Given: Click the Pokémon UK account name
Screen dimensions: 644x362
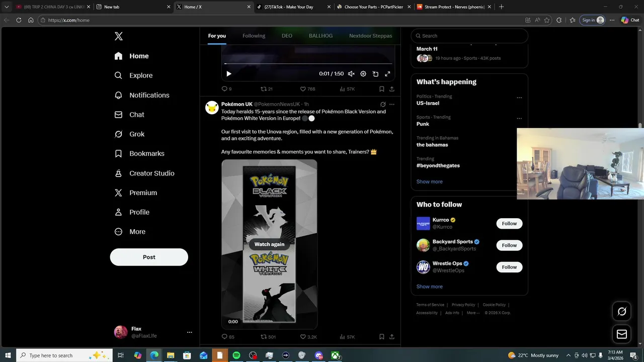Looking at the screenshot, I should 237,104.
